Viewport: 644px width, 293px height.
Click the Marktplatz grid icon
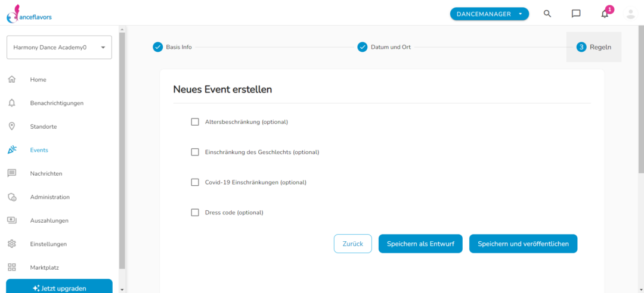pos(12,267)
